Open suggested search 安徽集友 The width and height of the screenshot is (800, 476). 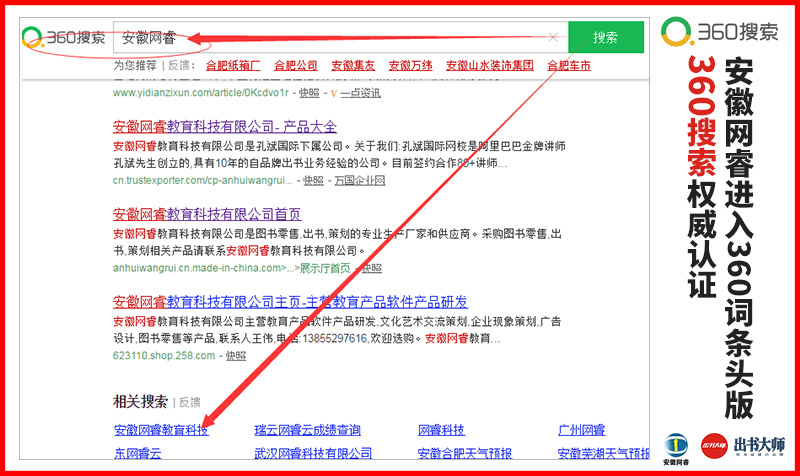tap(353, 66)
